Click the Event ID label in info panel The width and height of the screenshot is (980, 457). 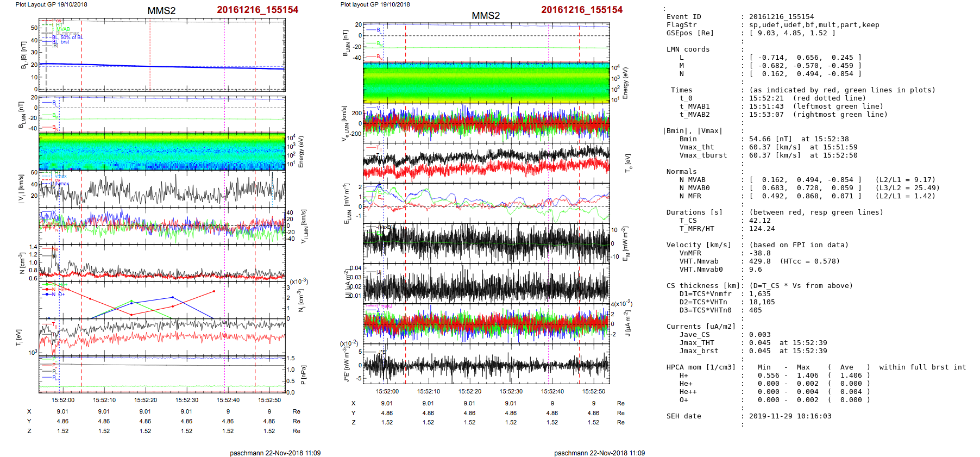click(x=683, y=17)
